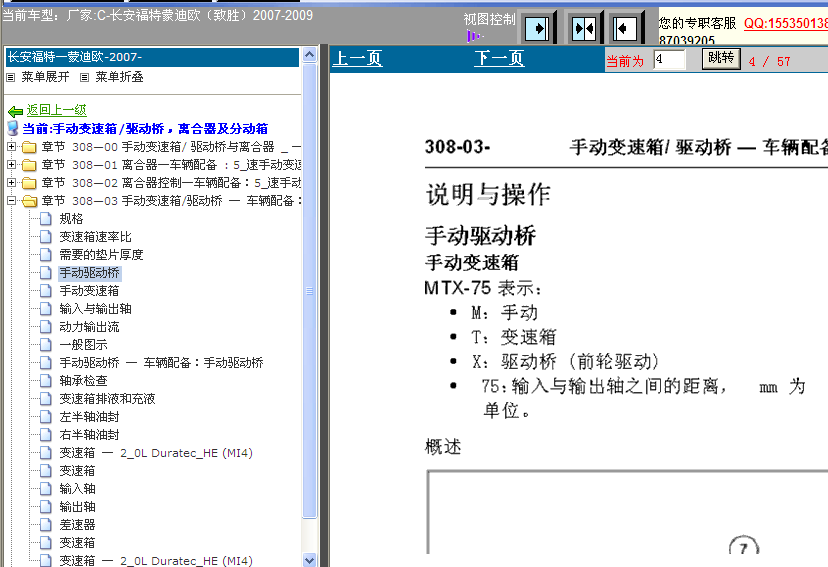Click the right-arrow view control icon
The width and height of the screenshot is (828, 567).
tap(537, 28)
